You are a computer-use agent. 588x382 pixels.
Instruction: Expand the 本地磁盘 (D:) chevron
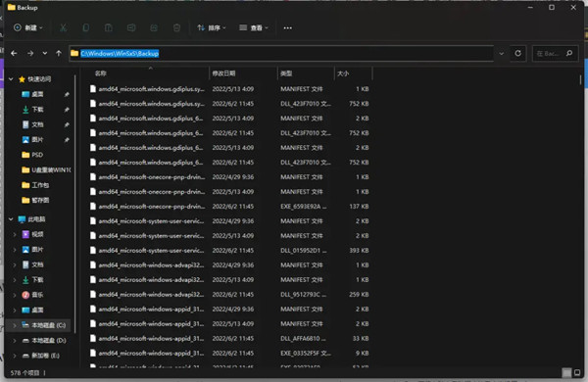click(x=15, y=341)
